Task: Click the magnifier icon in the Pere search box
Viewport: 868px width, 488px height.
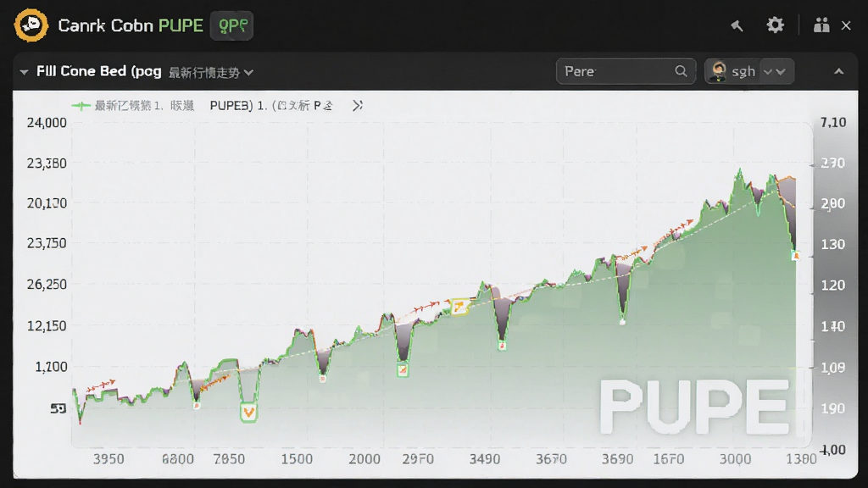Action: 681,71
